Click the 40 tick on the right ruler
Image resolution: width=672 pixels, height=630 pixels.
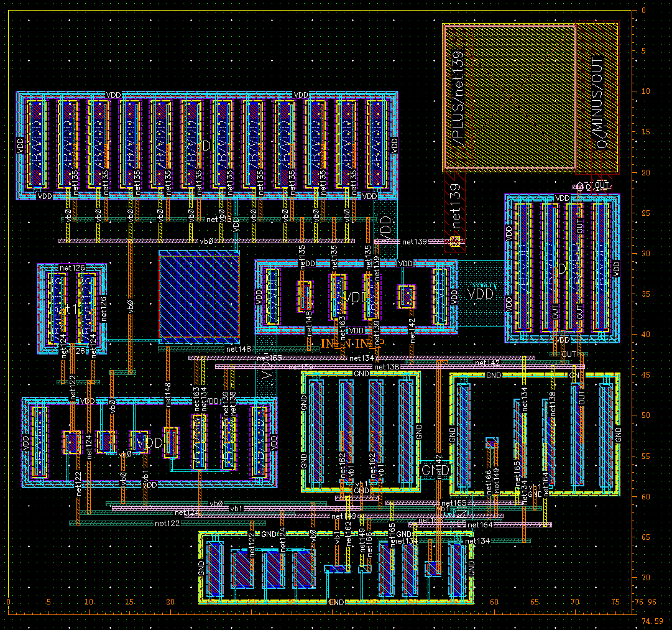(x=645, y=335)
